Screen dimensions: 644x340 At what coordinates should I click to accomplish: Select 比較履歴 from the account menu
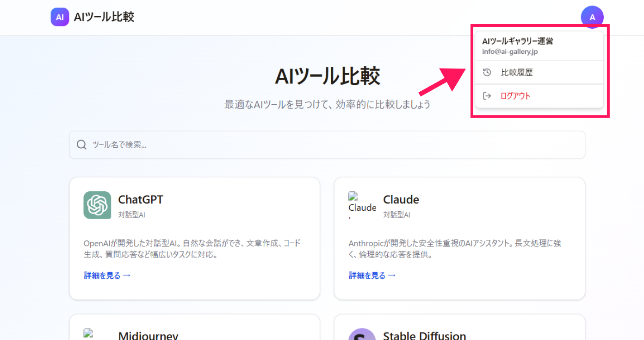(x=517, y=73)
